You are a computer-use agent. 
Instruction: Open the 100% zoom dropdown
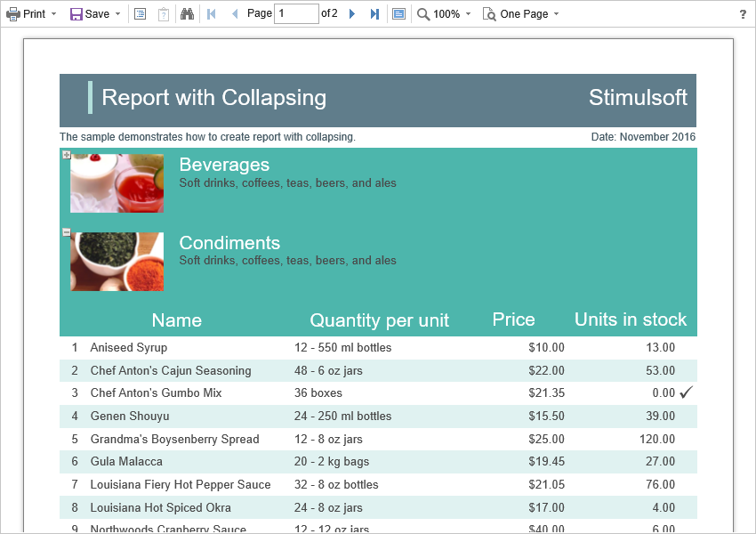[445, 14]
